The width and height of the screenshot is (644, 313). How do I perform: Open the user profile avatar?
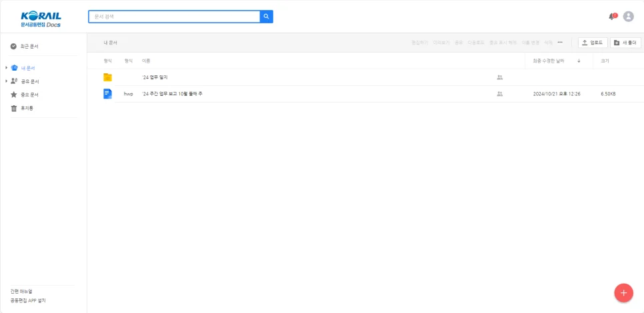click(x=628, y=17)
